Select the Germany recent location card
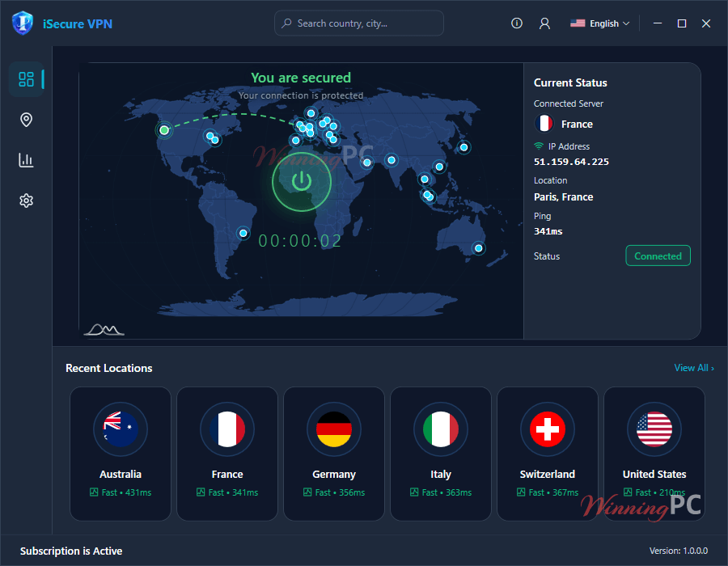This screenshot has width=728, height=566. (334, 454)
